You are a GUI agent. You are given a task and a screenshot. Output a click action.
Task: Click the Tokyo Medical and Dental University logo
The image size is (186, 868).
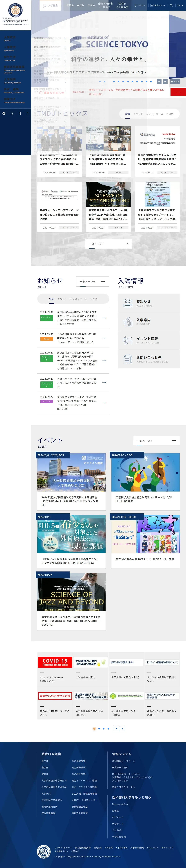(x=15, y=14)
